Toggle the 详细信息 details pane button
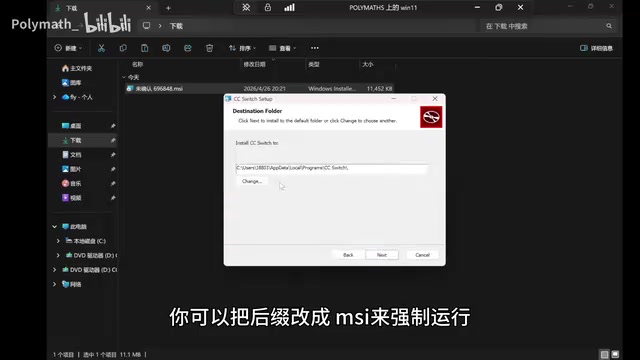 (596, 48)
